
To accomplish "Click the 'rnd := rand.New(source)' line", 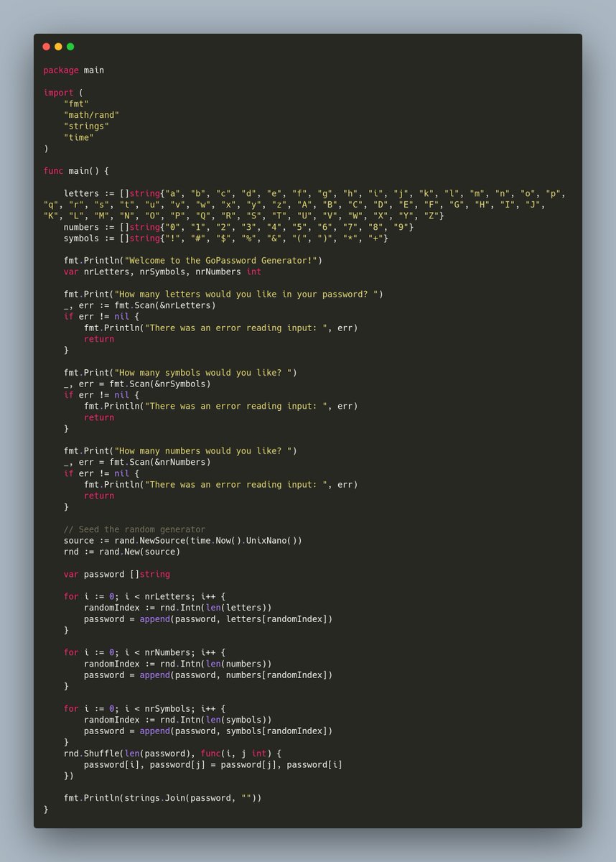I will pos(122,551).
